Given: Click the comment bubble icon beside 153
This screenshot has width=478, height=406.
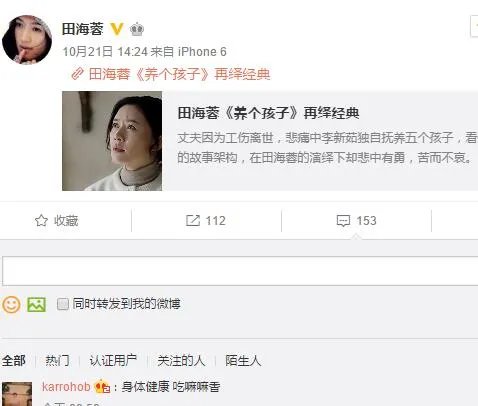Looking at the screenshot, I should pyautogui.click(x=343, y=221).
